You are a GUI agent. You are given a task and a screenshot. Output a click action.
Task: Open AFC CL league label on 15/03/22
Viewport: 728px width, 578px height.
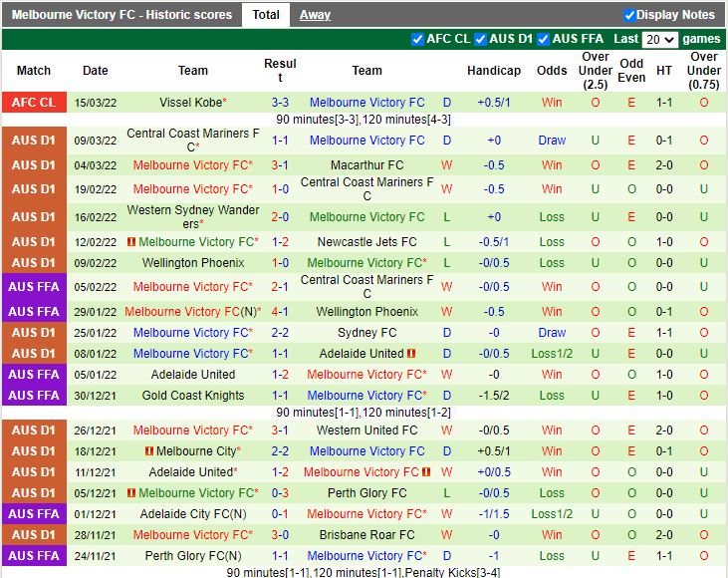pyautogui.click(x=34, y=103)
